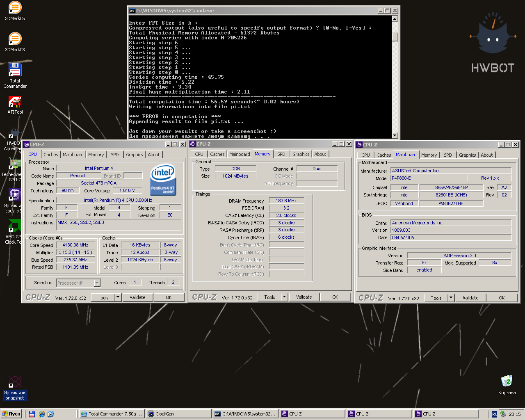Expand Tools dropdown arrow in left CPU-Z

pos(118,297)
